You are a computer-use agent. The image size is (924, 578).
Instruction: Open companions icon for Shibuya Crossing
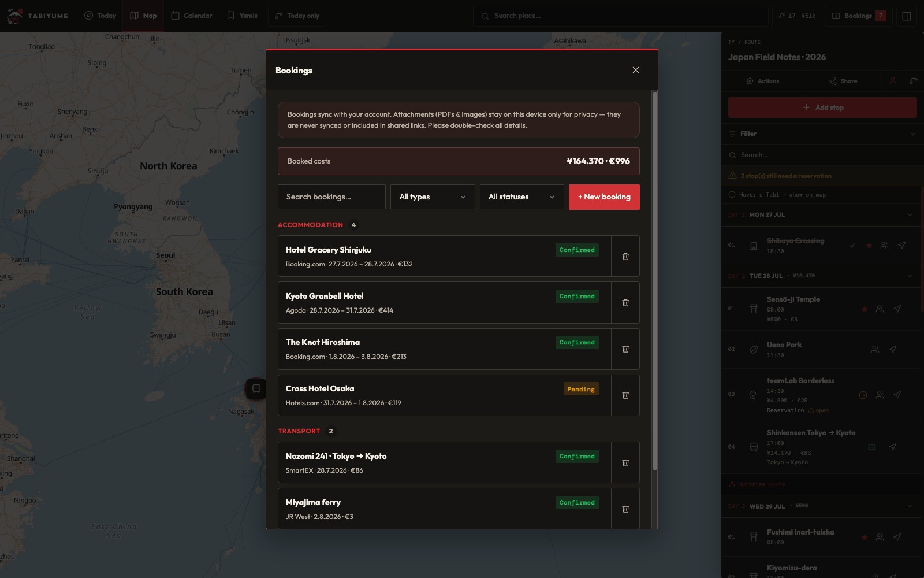click(884, 245)
